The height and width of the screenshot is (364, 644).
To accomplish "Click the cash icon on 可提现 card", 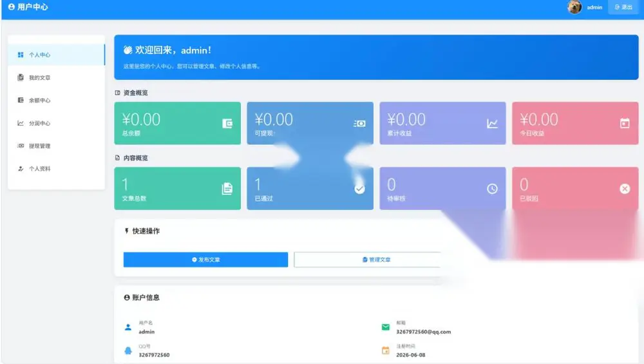I will 359,123.
